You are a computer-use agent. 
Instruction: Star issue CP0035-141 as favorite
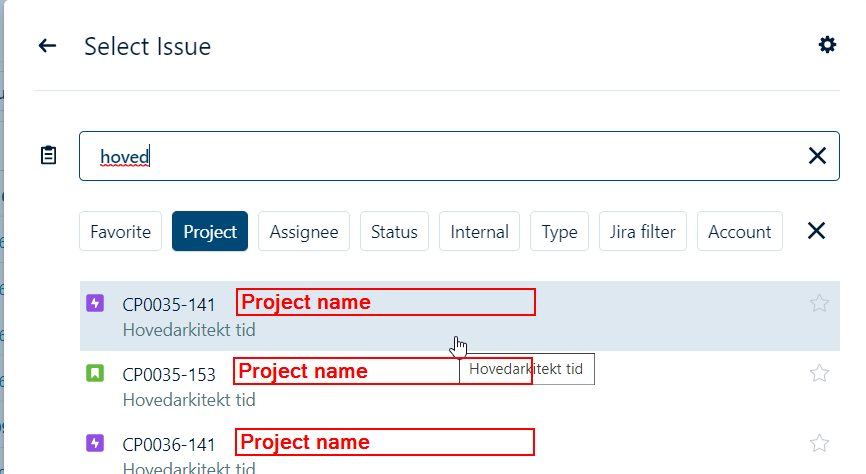(x=819, y=304)
